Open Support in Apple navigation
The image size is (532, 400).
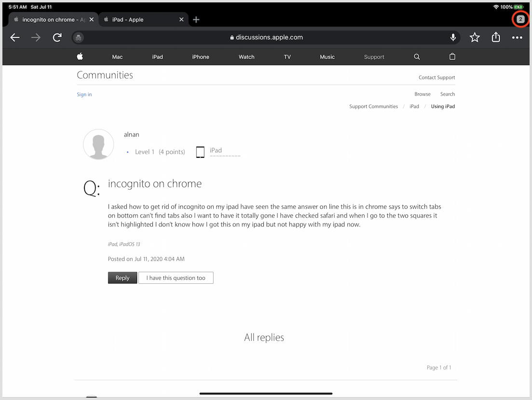[374, 57]
